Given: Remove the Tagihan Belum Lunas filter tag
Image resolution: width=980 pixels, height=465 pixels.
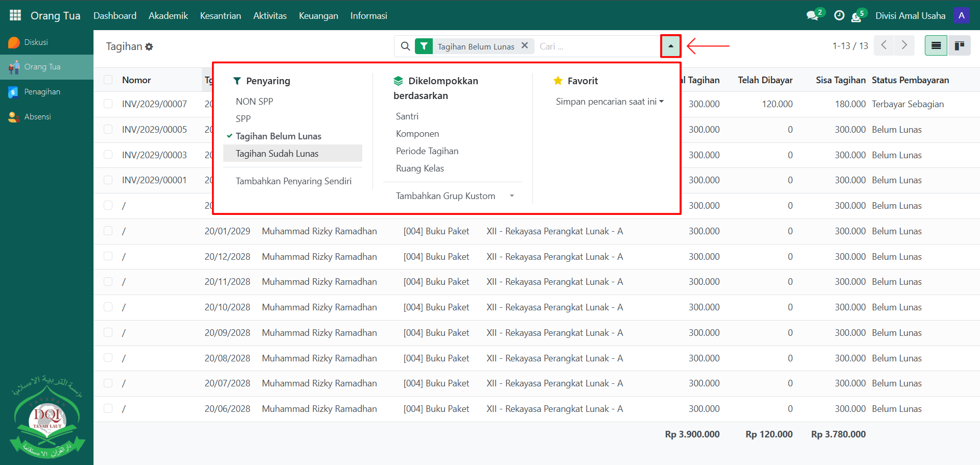Looking at the screenshot, I should (x=524, y=45).
